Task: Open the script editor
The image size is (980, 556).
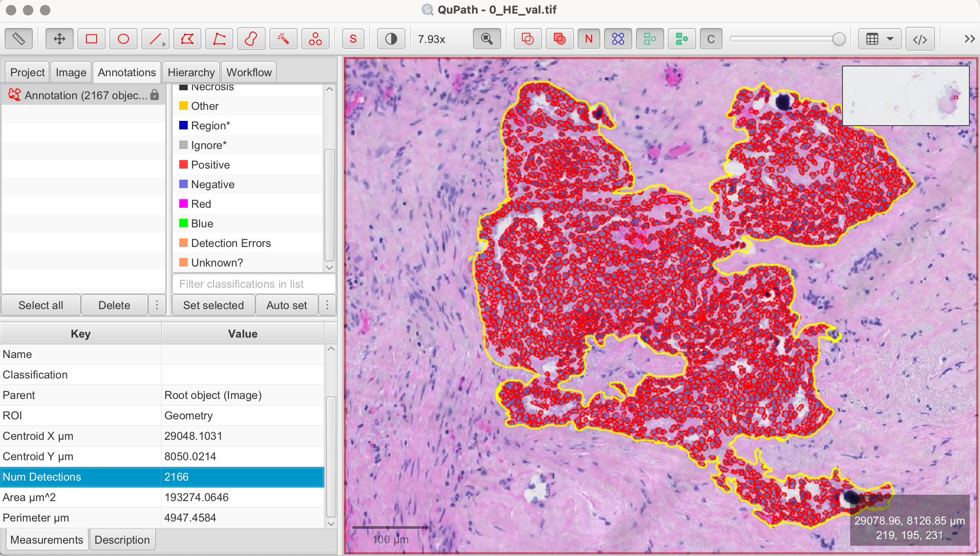Action: click(920, 38)
